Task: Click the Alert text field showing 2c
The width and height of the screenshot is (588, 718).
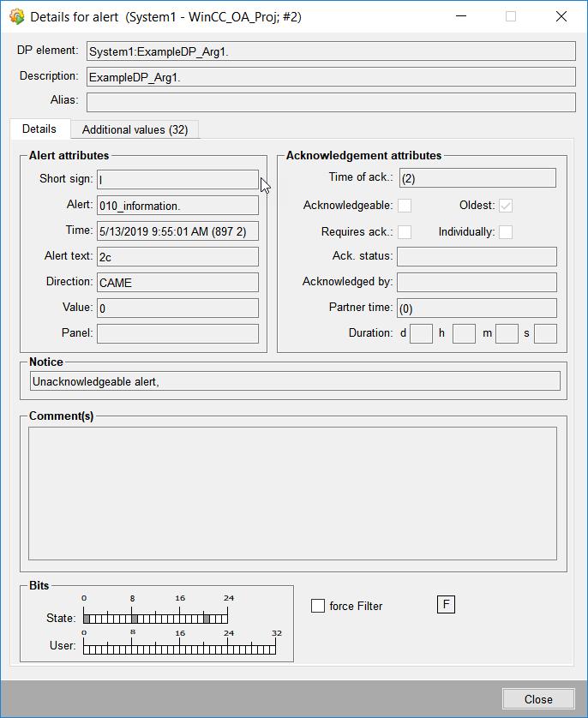Action: pos(177,257)
